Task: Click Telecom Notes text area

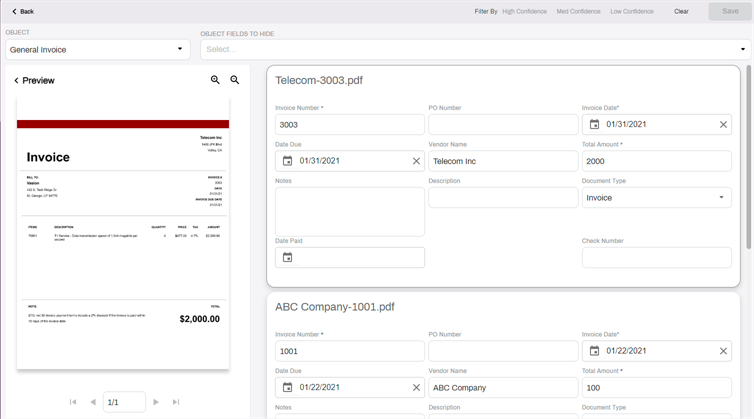Action: coord(350,212)
